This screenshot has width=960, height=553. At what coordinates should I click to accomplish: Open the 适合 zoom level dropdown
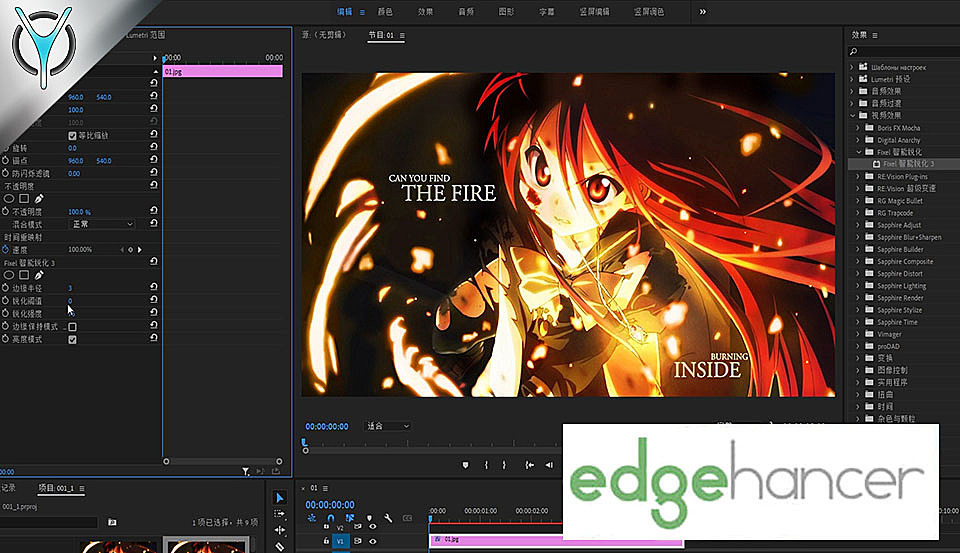[388, 426]
